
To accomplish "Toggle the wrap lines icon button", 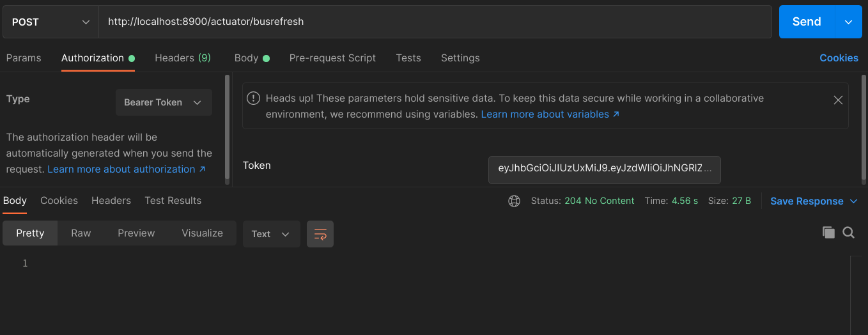I will pyautogui.click(x=320, y=234).
